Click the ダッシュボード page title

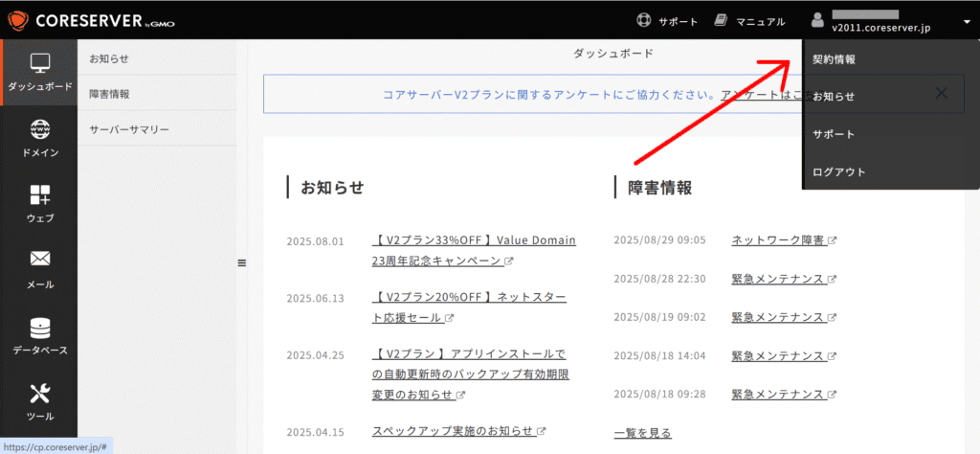click(613, 54)
